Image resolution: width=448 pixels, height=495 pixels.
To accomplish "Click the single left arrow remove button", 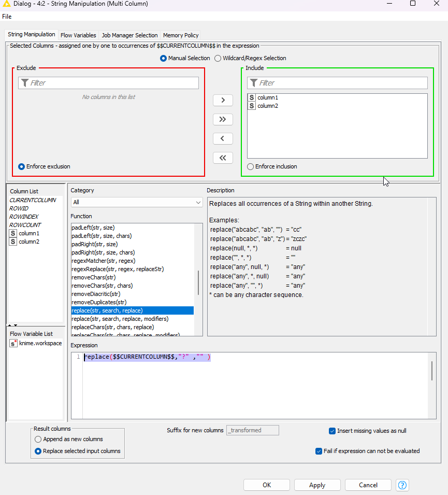I will tap(223, 138).
